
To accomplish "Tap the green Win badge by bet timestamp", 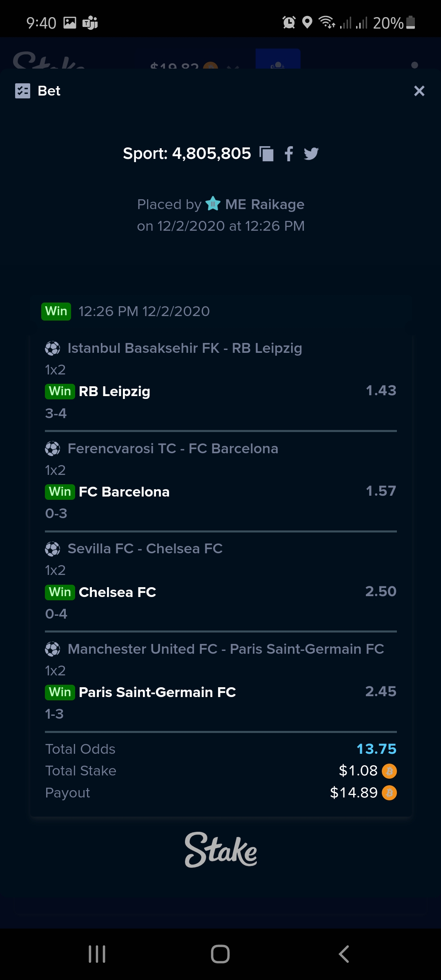I will [56, 311].
